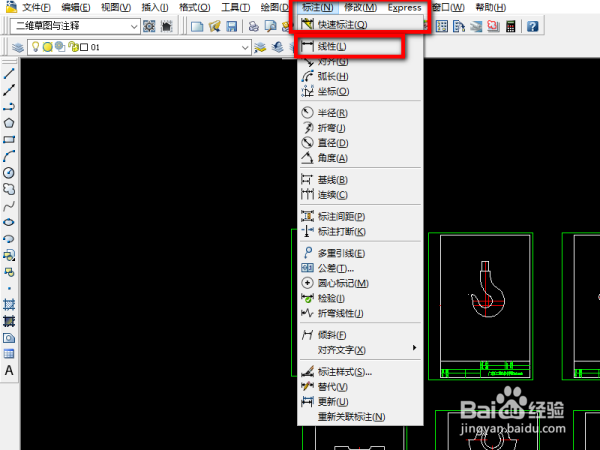Choose 重新关联标注(N) menu entry
The height and width of the screenshot is (450, 600).
coord(360,416)
